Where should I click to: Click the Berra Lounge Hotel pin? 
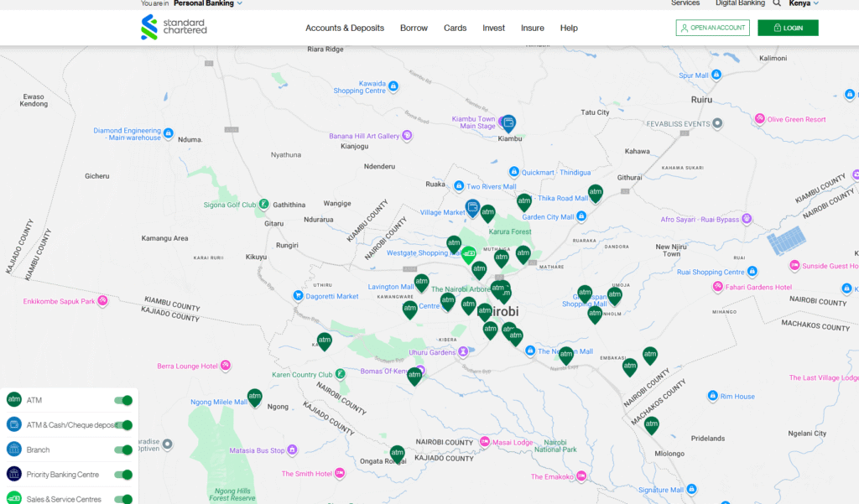click(x=225, y=366)
